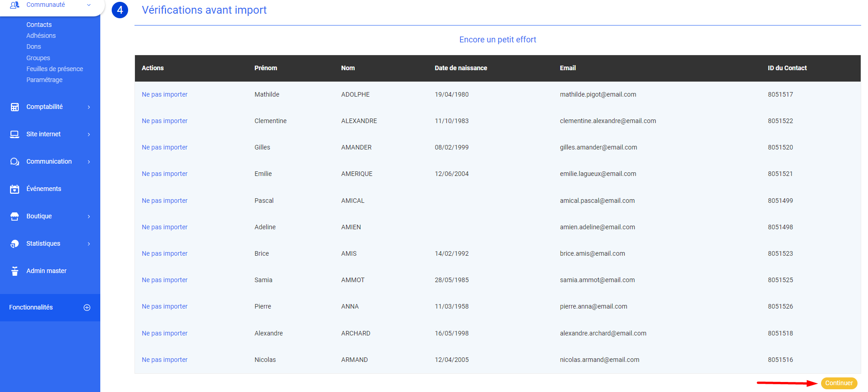
Task: Expand the Site internet submenu arrow
Action: click(89, 134)
